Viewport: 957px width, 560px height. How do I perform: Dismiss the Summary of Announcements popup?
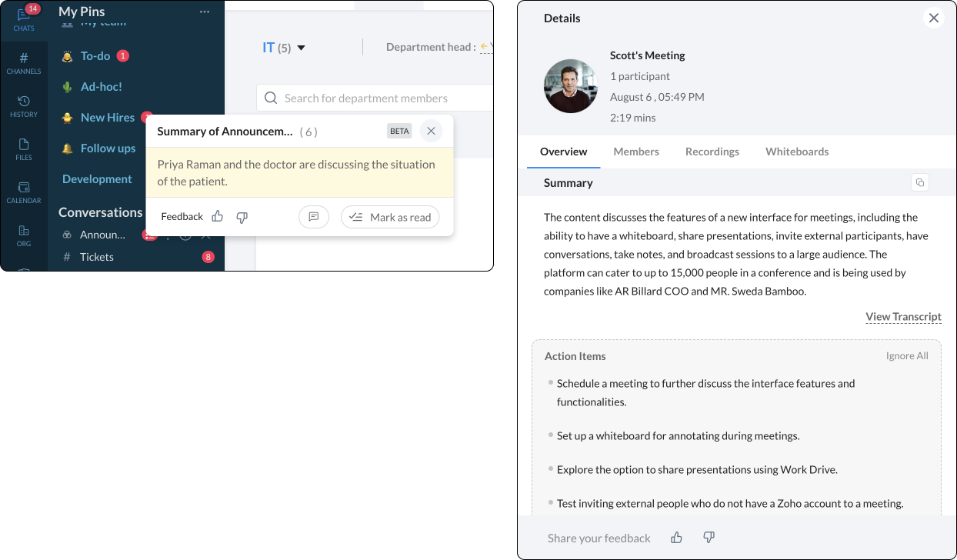click(x=431, y=131)
